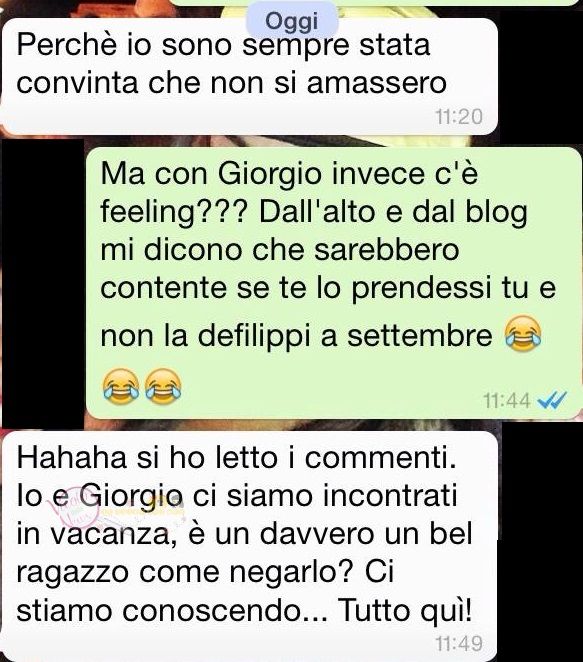Select the "Hahaha si ho letto i commenti" message
Image resolution: width=583 pixels, height=662 pixels.
pos(250,546)
